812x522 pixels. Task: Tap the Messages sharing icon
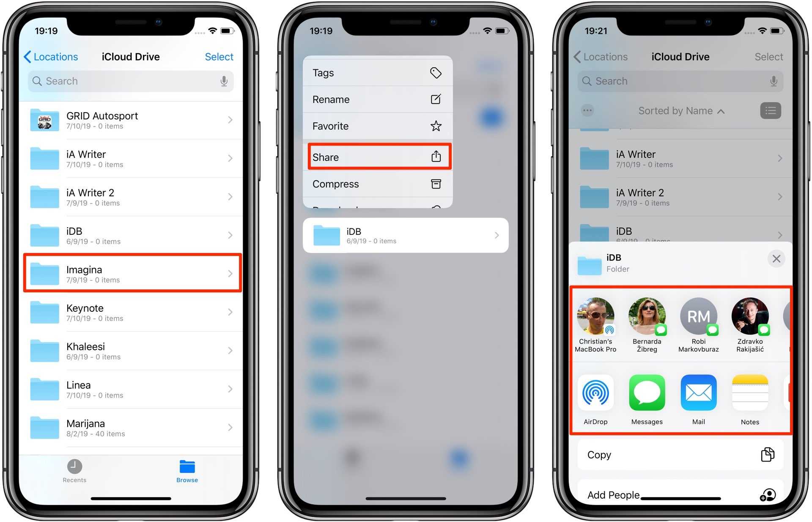646,399
